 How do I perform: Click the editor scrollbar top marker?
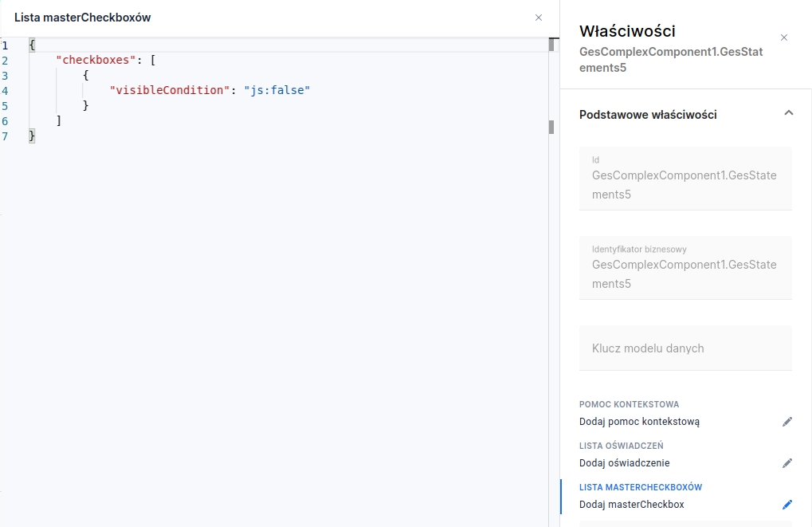click(551, 45)
